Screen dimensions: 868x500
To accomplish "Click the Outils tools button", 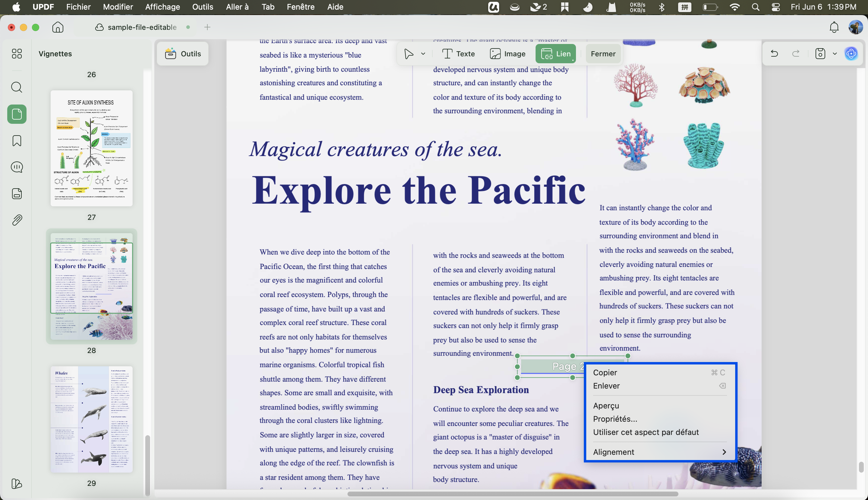I will 183,54.
